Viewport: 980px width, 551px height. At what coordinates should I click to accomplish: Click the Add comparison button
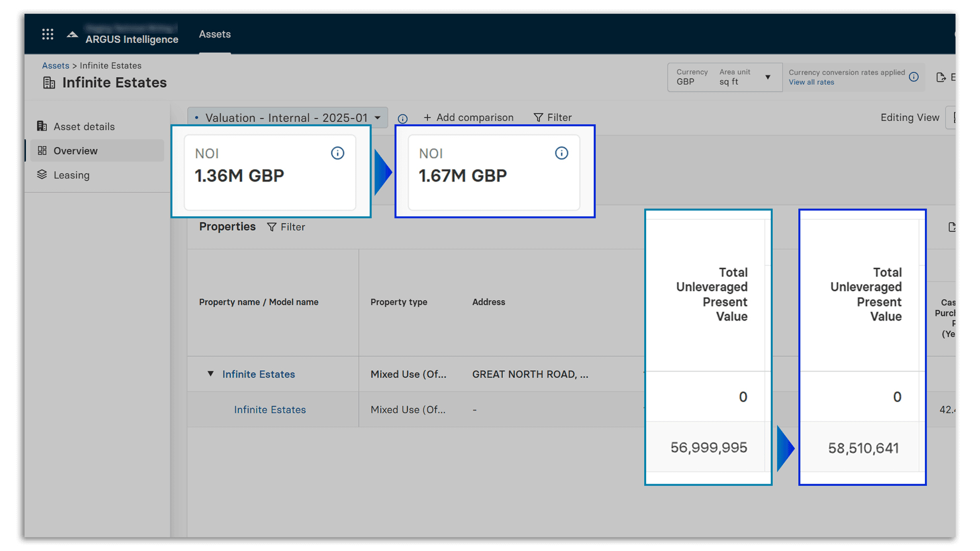pos(468,117)
